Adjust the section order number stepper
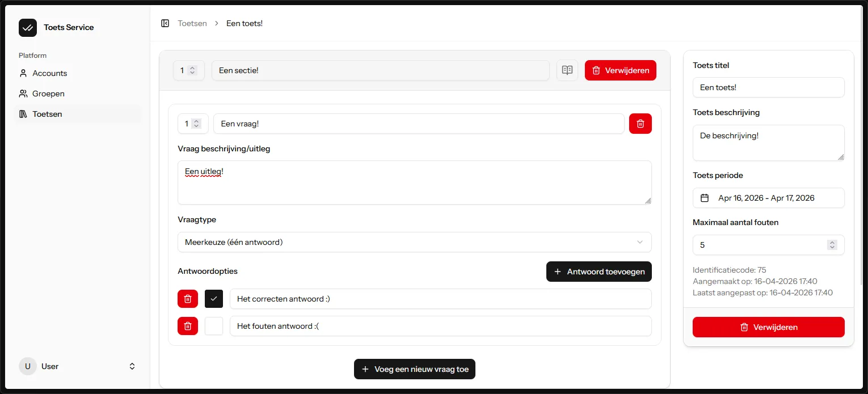 coord(192,70)
